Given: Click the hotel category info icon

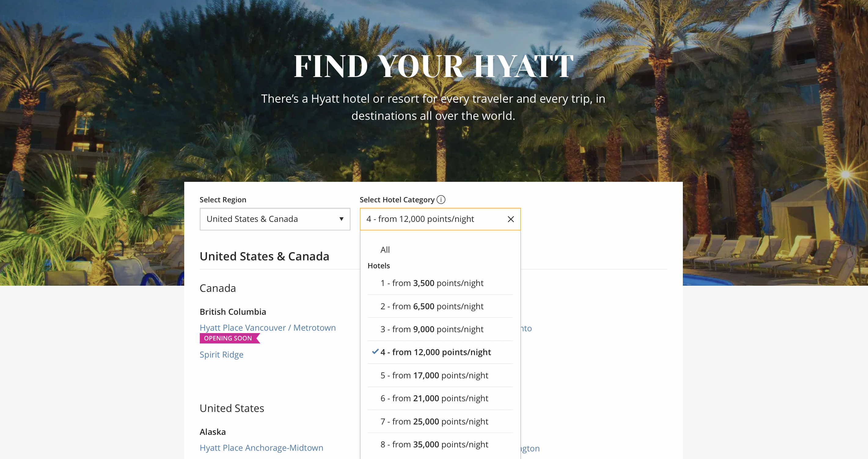Looking at the screenshot, I should [441, 200].
